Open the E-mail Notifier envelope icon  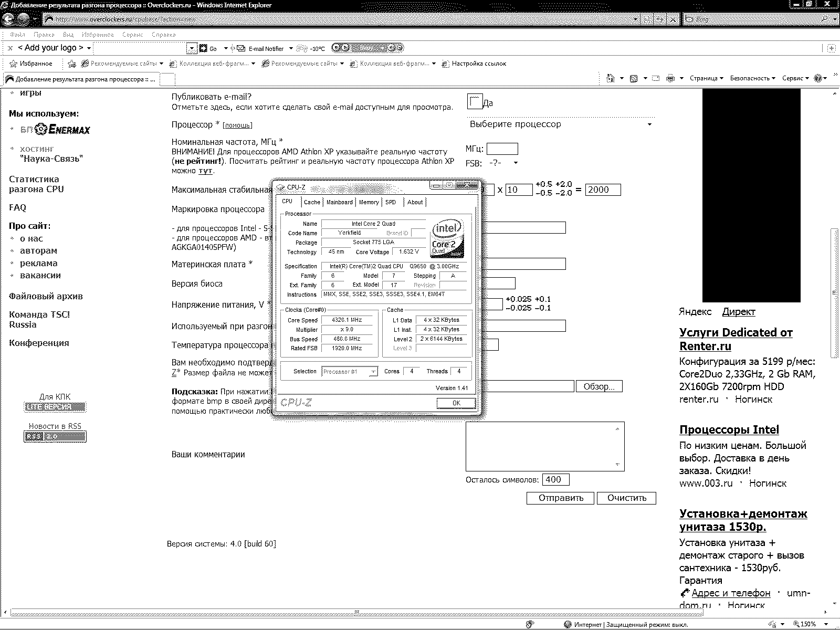(241, 48)
